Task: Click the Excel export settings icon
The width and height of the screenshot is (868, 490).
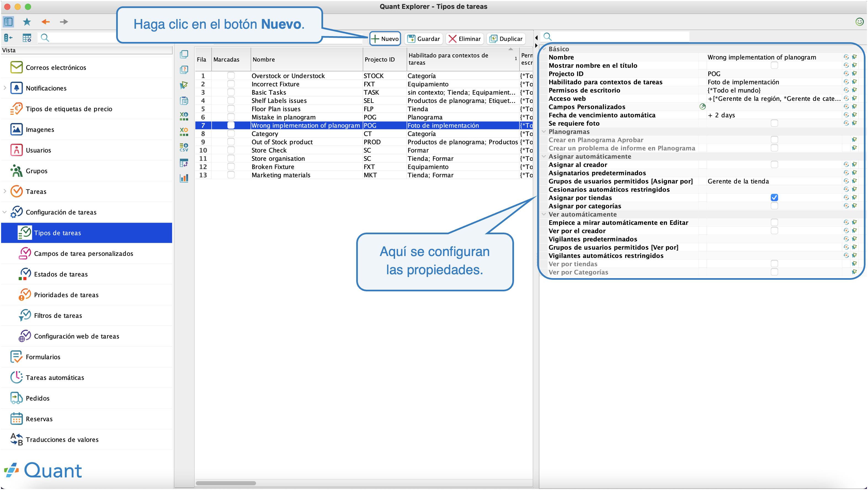Action: click(x=184, y=132)
